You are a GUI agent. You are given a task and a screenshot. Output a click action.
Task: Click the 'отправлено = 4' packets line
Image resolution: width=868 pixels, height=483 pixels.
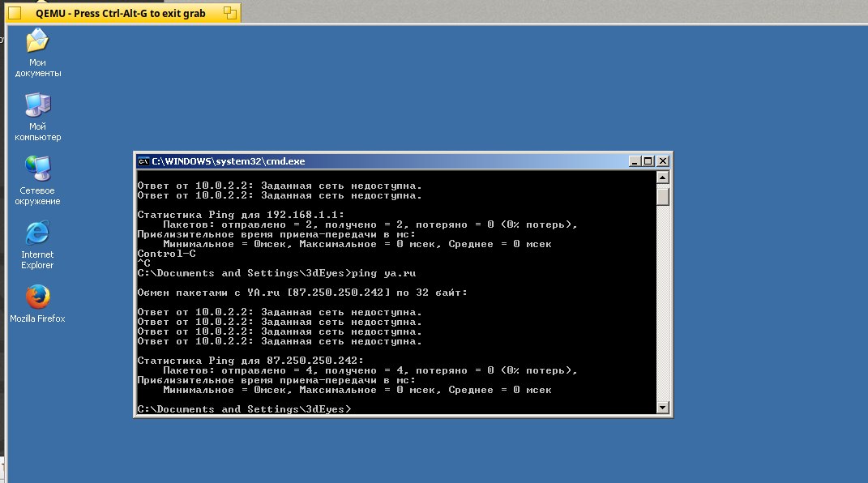coord(370,370)
